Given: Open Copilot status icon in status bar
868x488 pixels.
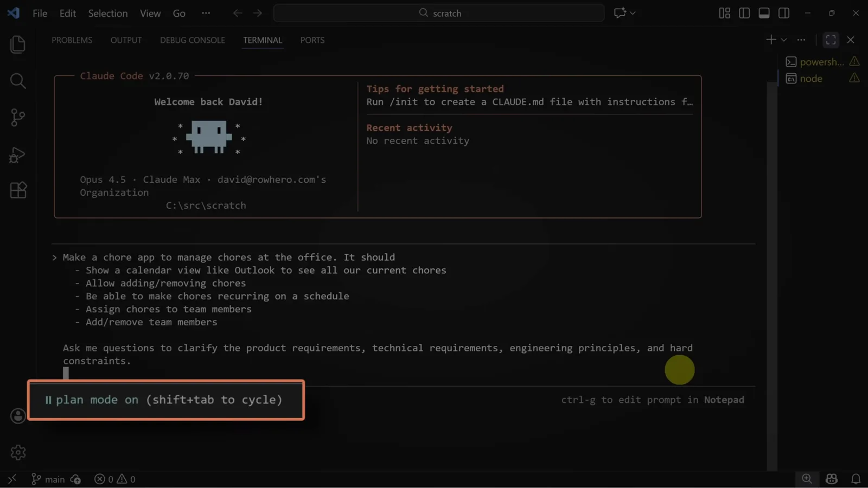Looking at the screenshot, I should click(832, 479).
